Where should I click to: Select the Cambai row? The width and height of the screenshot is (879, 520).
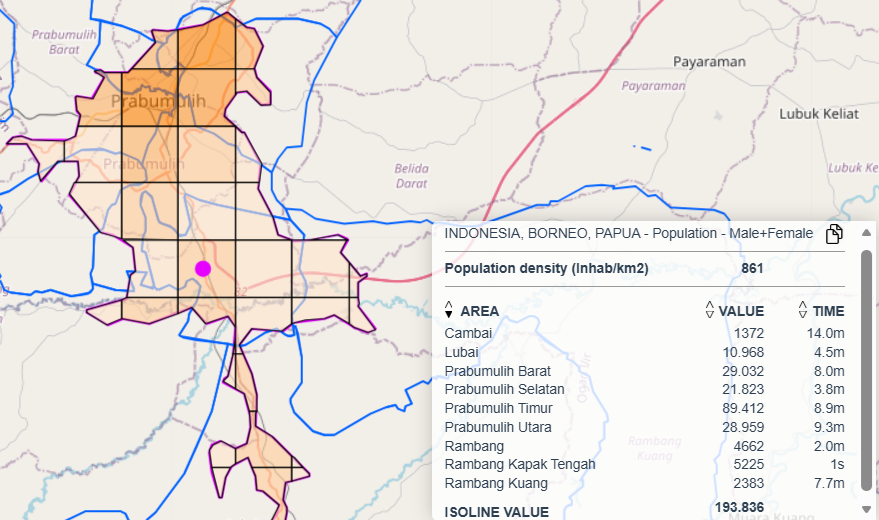click(x=644, y=333)
